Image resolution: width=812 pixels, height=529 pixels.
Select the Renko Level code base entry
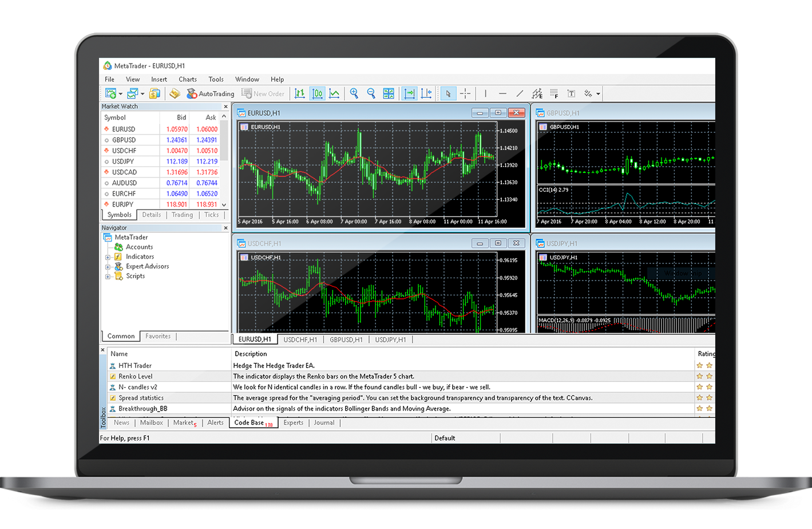coord(411,376)
